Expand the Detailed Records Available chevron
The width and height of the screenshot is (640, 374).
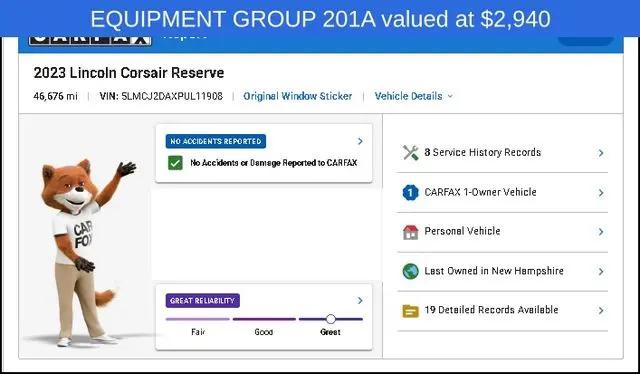click(x=601, y=311)
